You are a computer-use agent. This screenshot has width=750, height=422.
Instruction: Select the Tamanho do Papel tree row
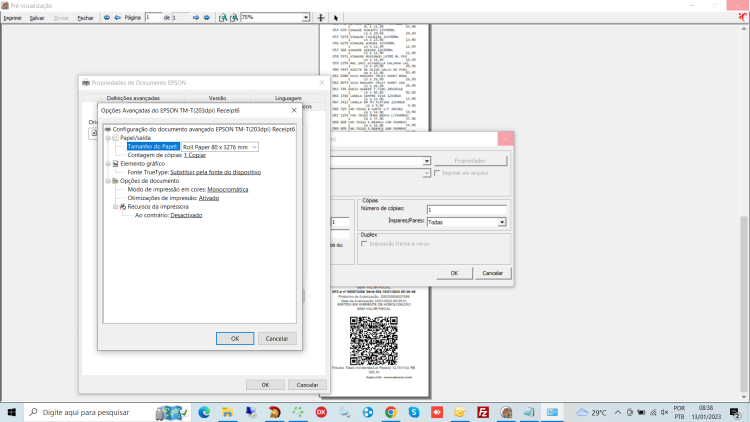pyautogui.click(x=153, y=147)
